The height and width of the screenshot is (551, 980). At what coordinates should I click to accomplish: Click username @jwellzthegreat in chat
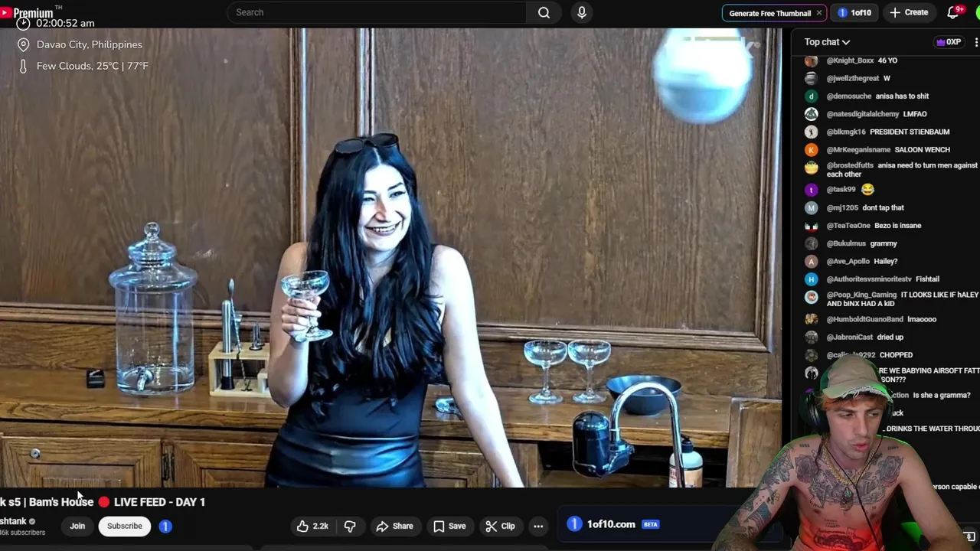[x=853, y=78]
